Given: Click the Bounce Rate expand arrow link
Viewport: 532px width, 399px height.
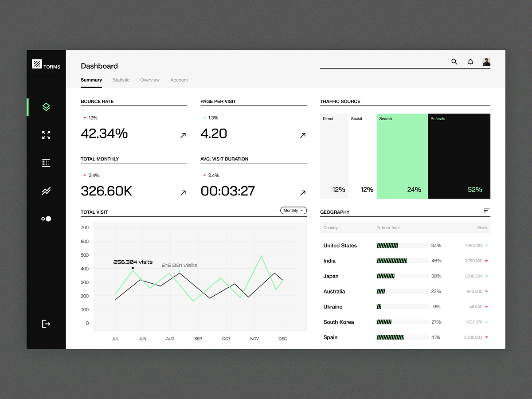Looking at the screenshot, I should [183, 135].
